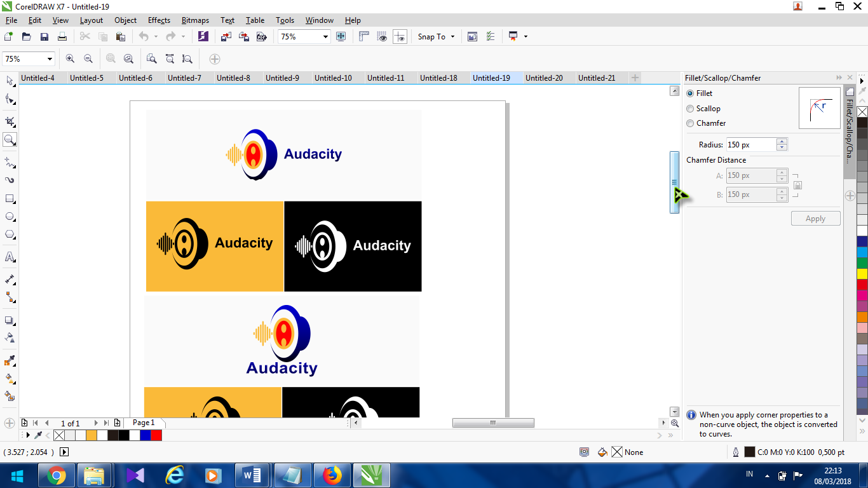Pick the red swatch in document palette
868x488 pixels.
156,435
